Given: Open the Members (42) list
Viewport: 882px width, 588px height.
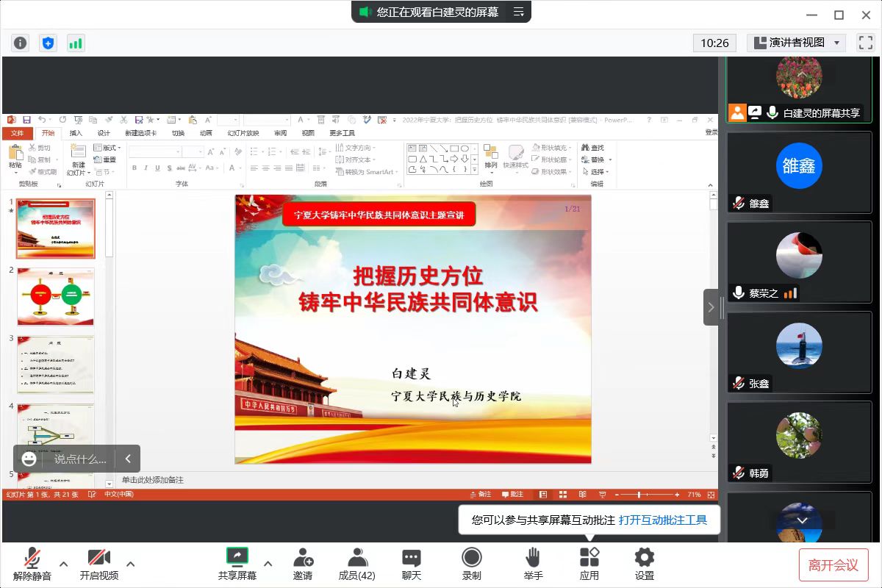Looking at the screenshot, I should (x=357, y=564).
